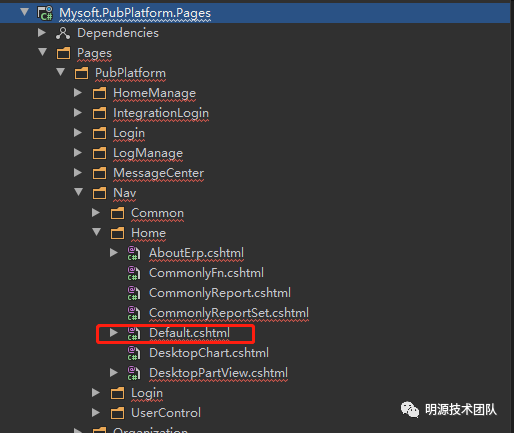Click the folder icon beside HomeManage

99,93
